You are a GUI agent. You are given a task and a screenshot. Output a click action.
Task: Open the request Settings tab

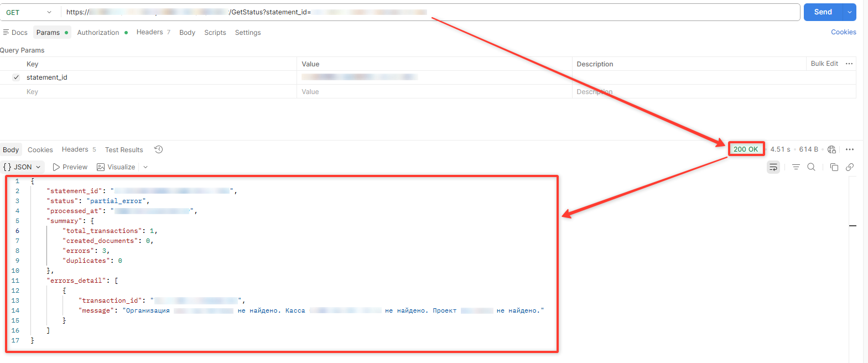pyautogui.click(x=248, y=33)
